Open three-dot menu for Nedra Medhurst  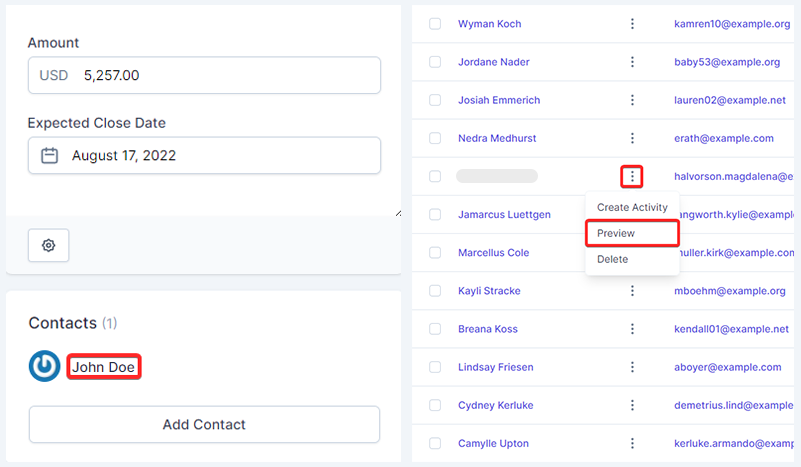(632, 138)
